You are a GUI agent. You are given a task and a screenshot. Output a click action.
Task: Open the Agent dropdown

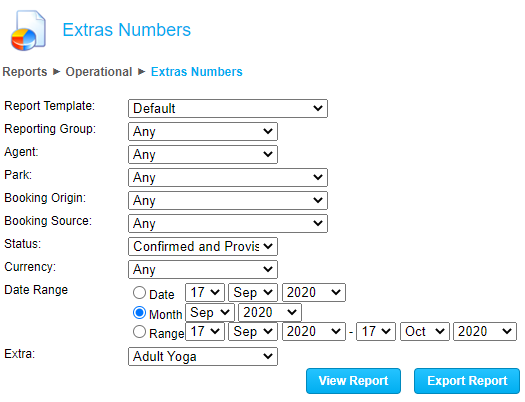[x=203, y=154]
